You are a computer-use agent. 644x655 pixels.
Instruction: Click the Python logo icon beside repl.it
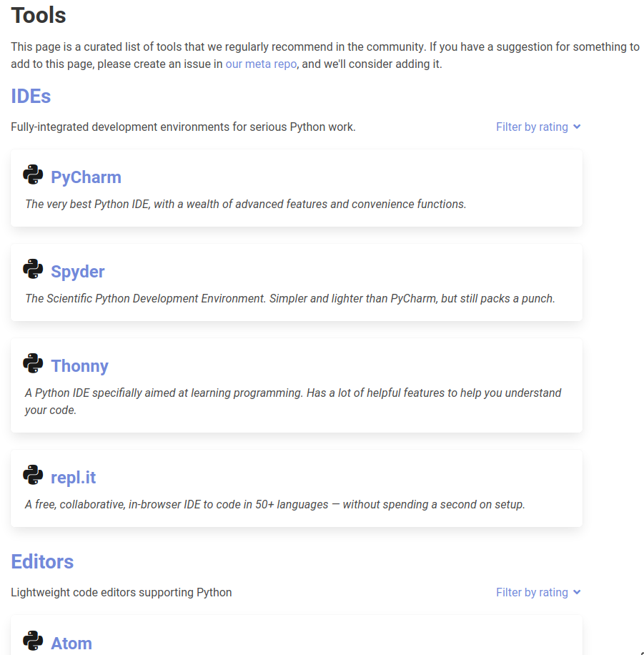[33, 475]
